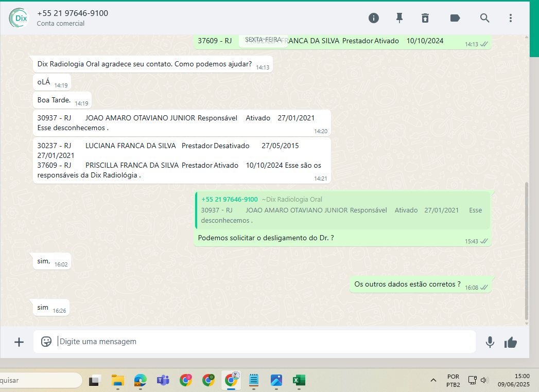Open contact header +55 21 97646-9100
Screen dimensions: 539x392
tap(73, 13)
